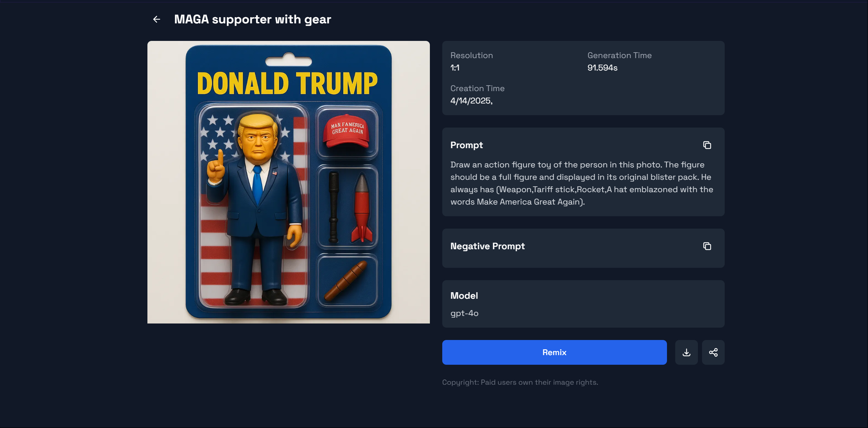Open the generated action figure image
The height and width of the screenshot is (428, 868).
click(288, 182)
